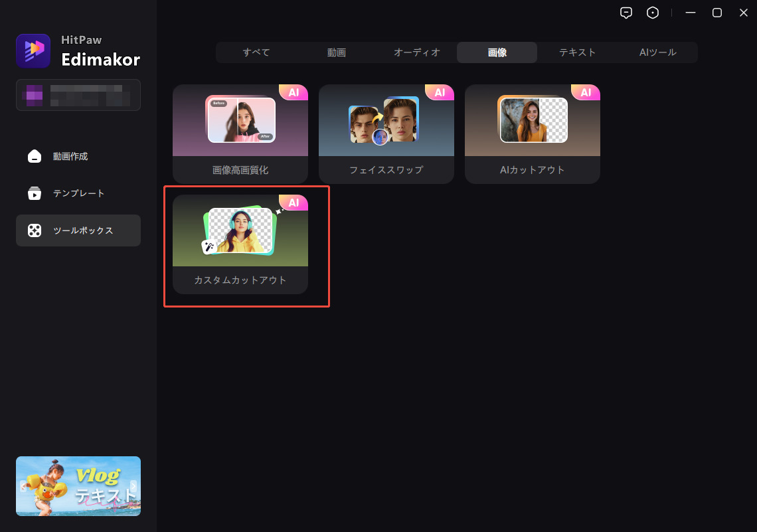Click the banner's previous arrow
This screenshot has width=757, height=532.
tap(23, 486)
